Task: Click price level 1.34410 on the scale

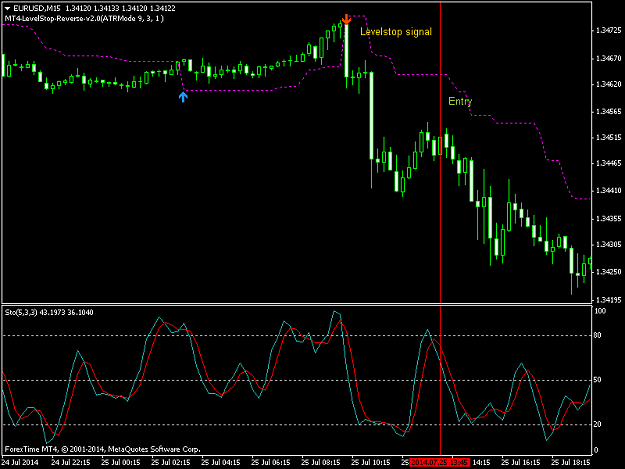Action: (x=608, y=191)
